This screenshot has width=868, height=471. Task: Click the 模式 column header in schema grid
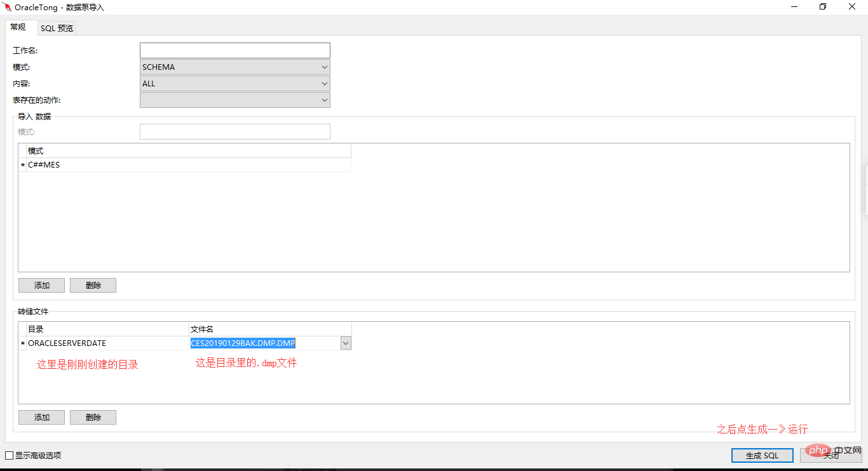pyautogui.click(x=189, y=151)
